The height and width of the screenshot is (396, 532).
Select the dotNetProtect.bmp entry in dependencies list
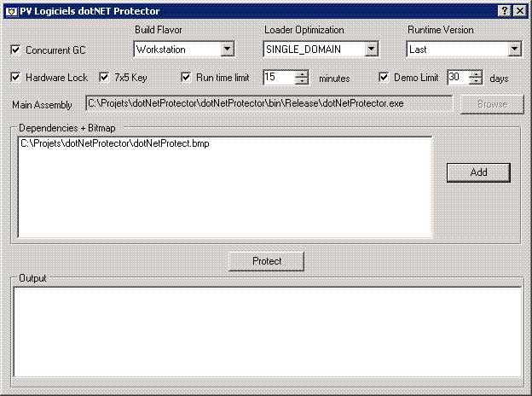click(115, 143)
